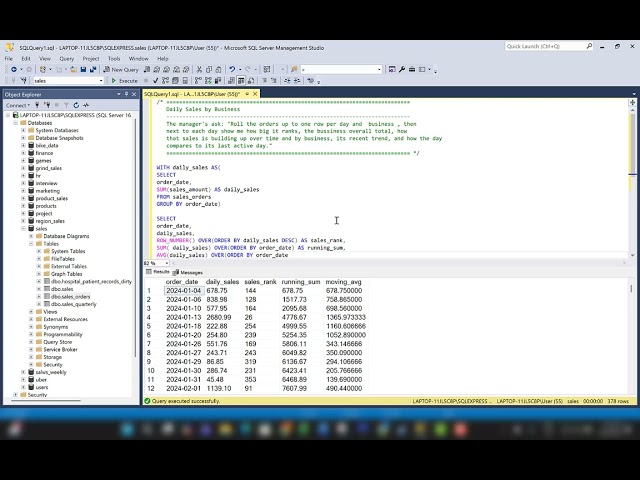
Task: Open the Solution Explorer window icon
Action: pyautogui.click(x=392, y=69)
